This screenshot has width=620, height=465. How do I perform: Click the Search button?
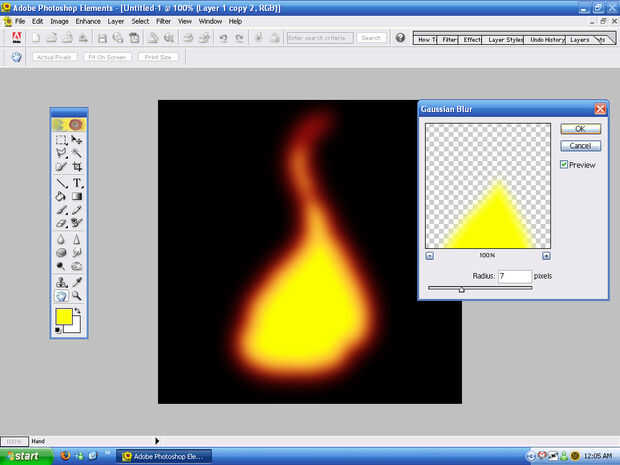pos(371,38)
